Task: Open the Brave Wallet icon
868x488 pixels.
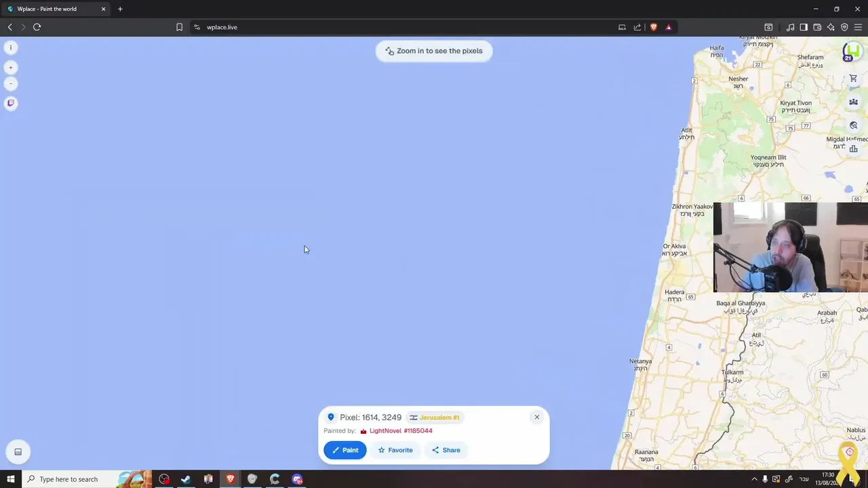Action: 817,27
